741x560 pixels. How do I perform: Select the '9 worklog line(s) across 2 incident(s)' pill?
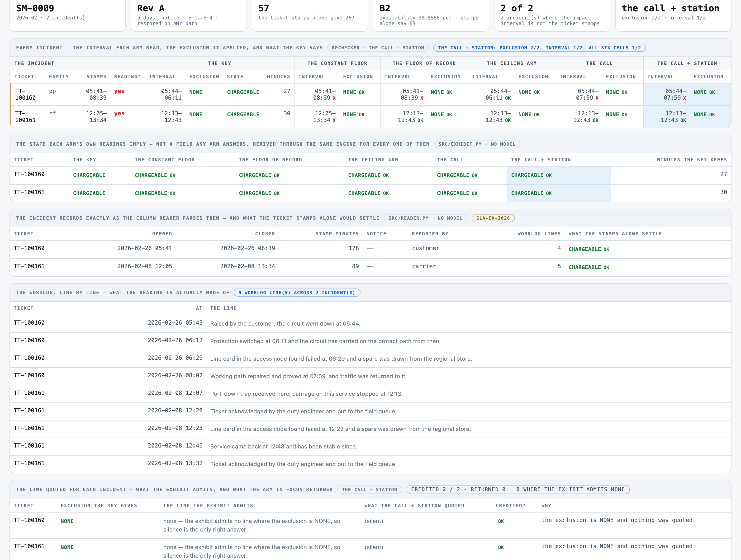tap(297, 293)
